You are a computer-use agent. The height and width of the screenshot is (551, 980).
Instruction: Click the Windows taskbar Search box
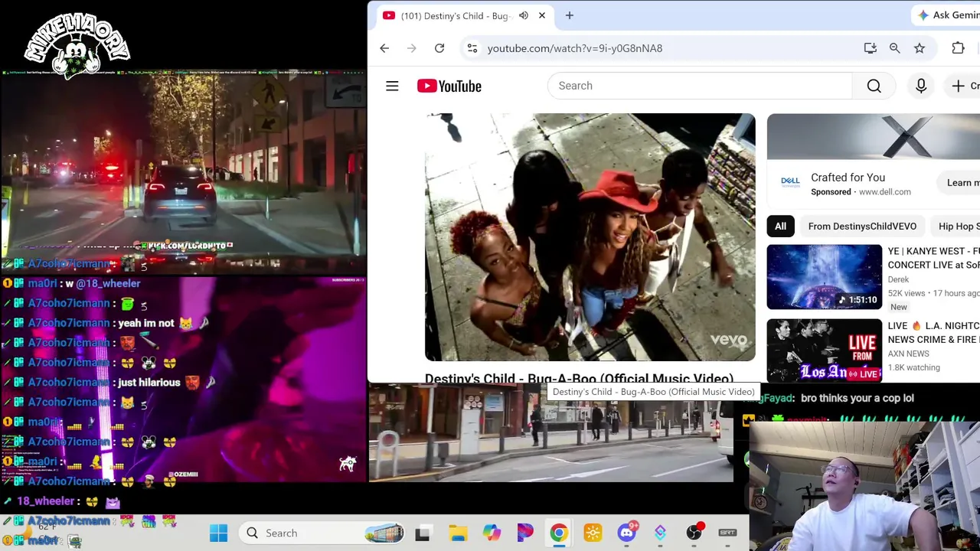coord(322,533)
